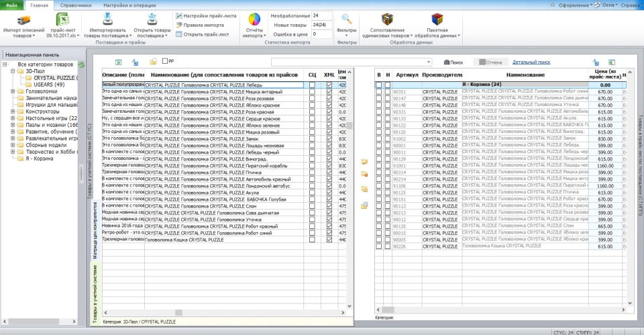644x335 pixels.
Task: Click the left table horizontal scrollbar thumb
Action: click(x=178, y=313)
